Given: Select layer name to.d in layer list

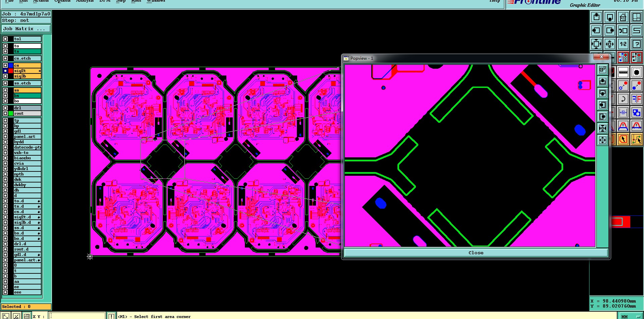Looking at the screenshot, I should [27, 201].
